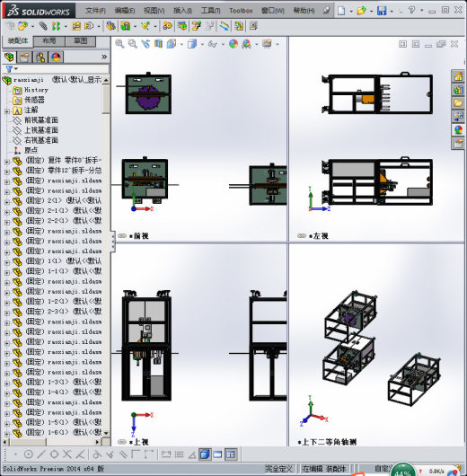
Task: Click the Help question mark icon
Action: [411, 10]
